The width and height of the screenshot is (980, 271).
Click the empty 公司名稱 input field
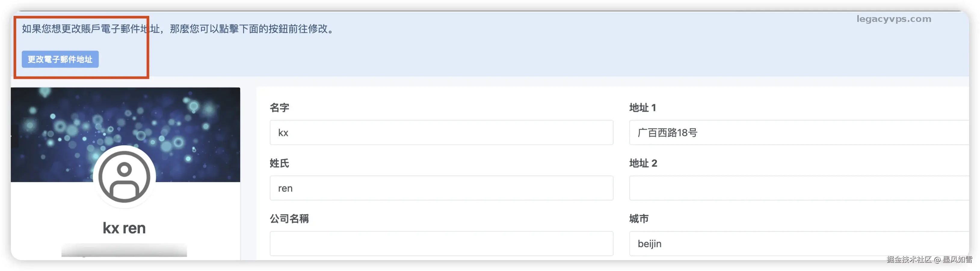tap(441, 244)
